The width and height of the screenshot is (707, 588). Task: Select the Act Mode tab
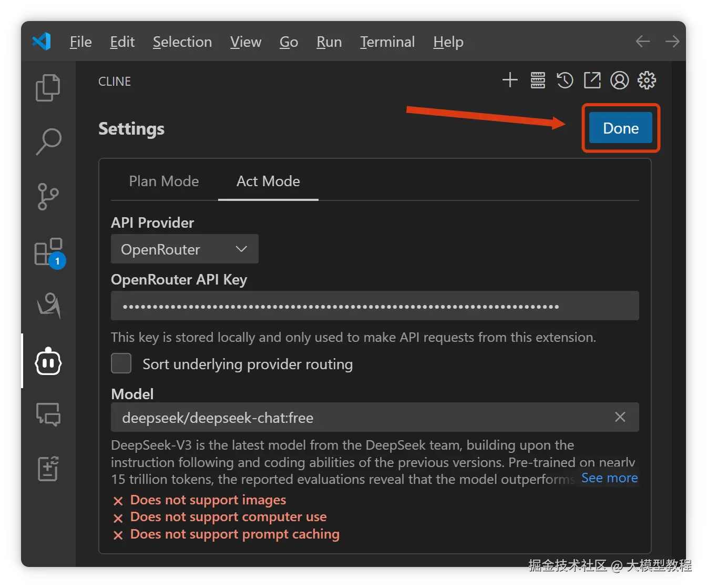tap(268, 181)
